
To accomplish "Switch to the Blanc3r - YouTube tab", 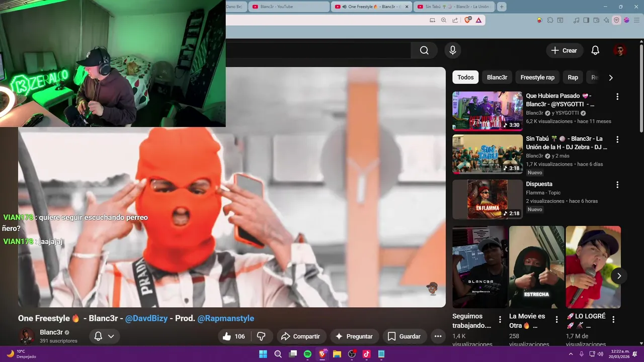I will pyautogui.click(x=289, y=7).
